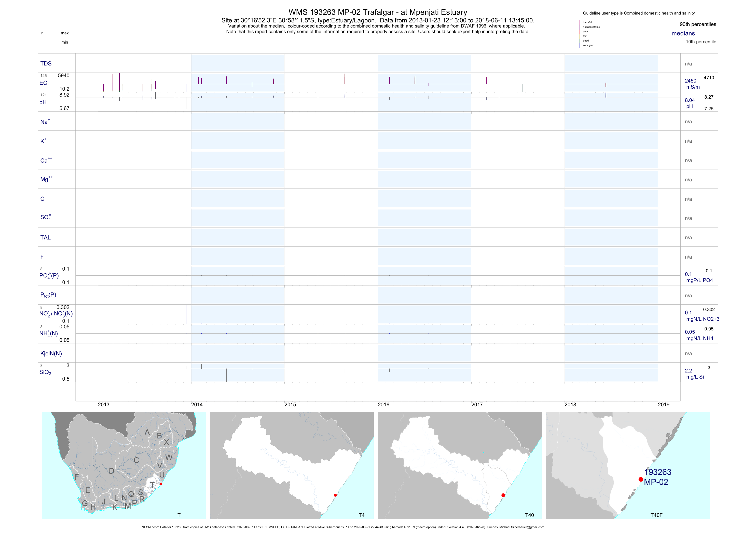Image resolution: width=756 pixels, height=535 pixels.
Task: Click the tall NO2+NO3 bar near 2014
Action: (186, 314)
